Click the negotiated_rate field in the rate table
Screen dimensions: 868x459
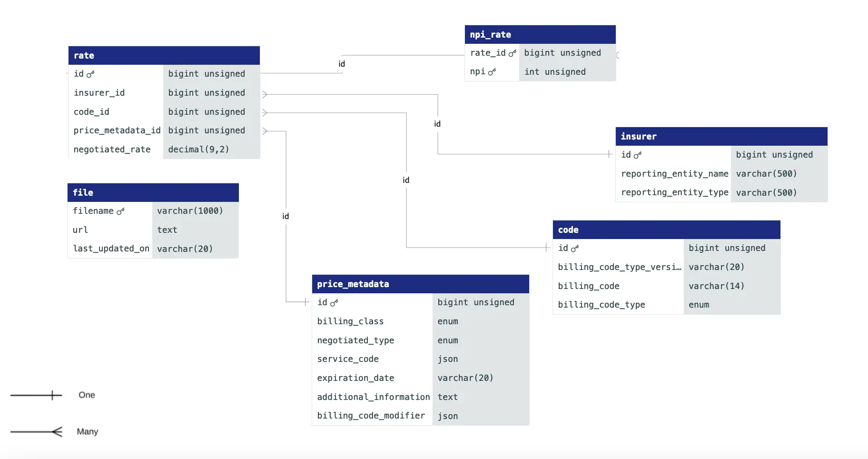[112, 150]
